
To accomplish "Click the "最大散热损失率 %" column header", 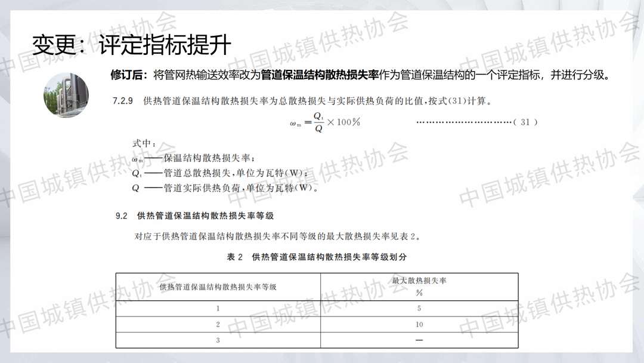I will click(419, 287).
